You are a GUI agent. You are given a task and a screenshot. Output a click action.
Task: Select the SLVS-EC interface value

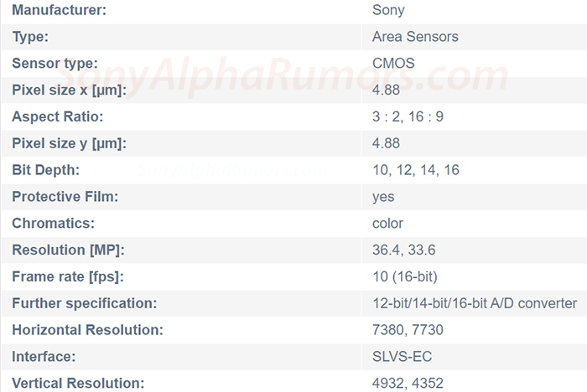pos(400,357)
